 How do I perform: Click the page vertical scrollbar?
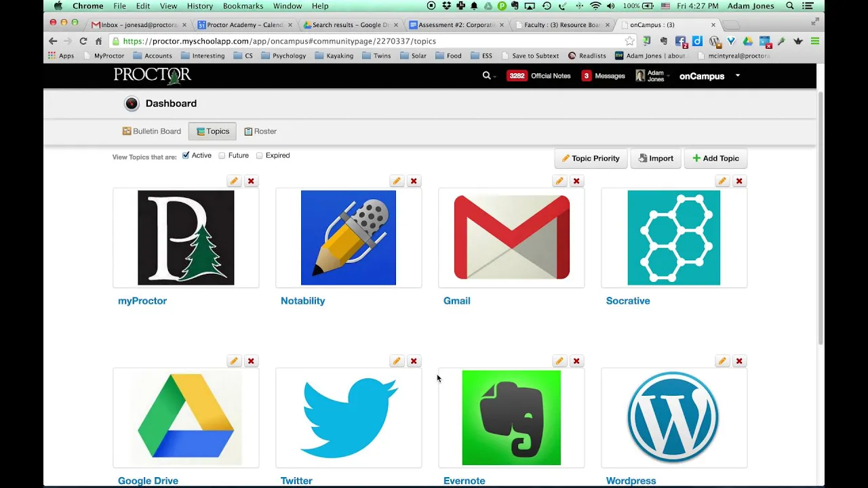coord(821,217)
